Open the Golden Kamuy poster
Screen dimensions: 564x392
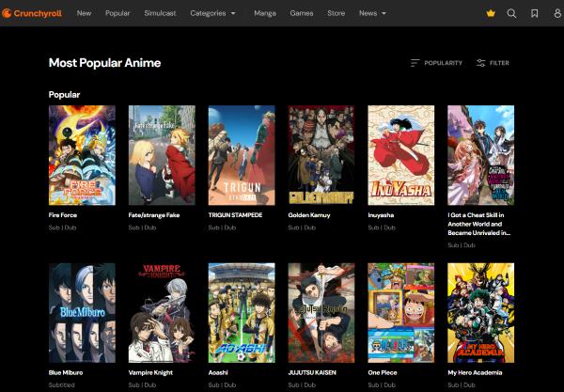(x=321, y=155)
